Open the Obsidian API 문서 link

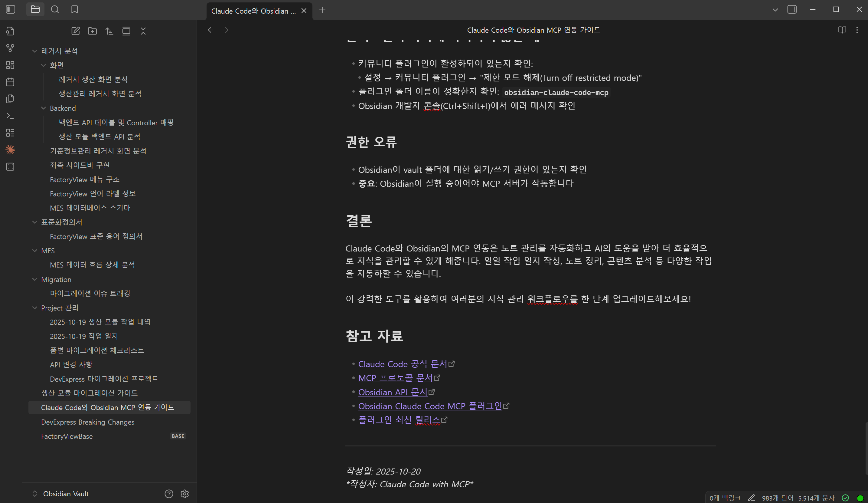[x=392, y=392]
